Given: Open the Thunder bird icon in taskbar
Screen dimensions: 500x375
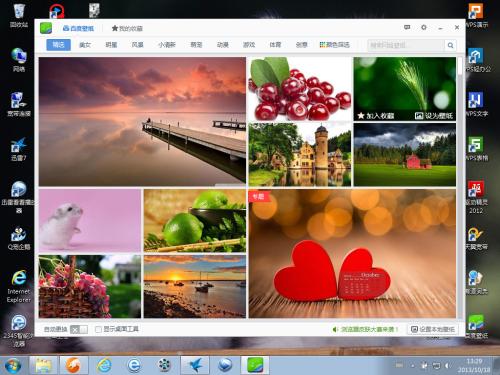Looking at the screenshot, I should click(x=195, y=365).
